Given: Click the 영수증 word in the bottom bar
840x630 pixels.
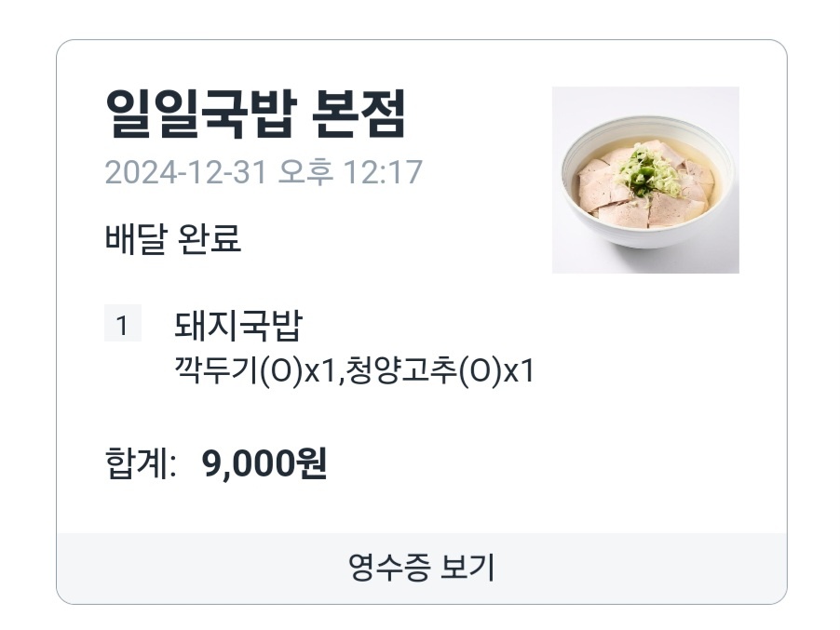Looking at the screenshot, I should 380,567.
